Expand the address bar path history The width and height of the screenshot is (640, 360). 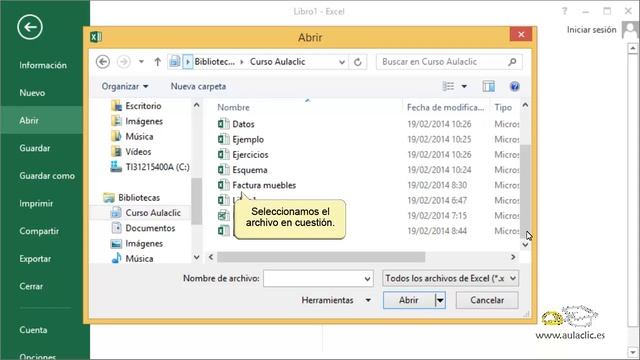pos(342,62)
